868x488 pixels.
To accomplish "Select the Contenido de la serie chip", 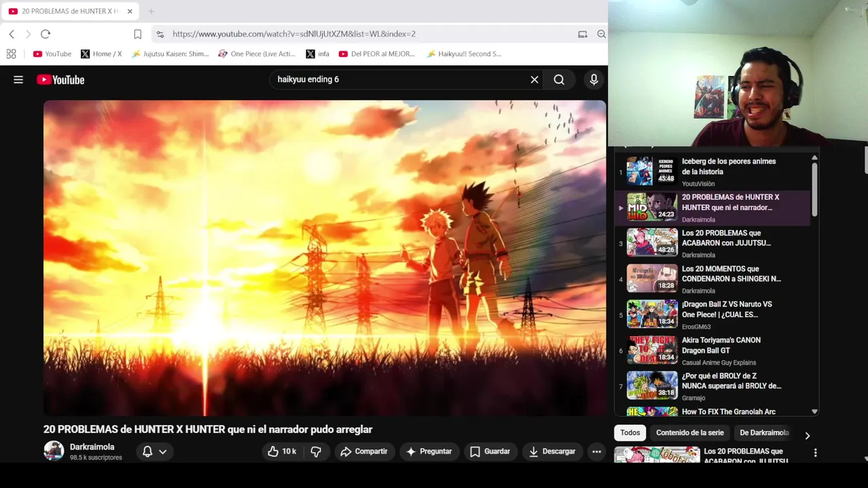I will (x=690, y=432).
